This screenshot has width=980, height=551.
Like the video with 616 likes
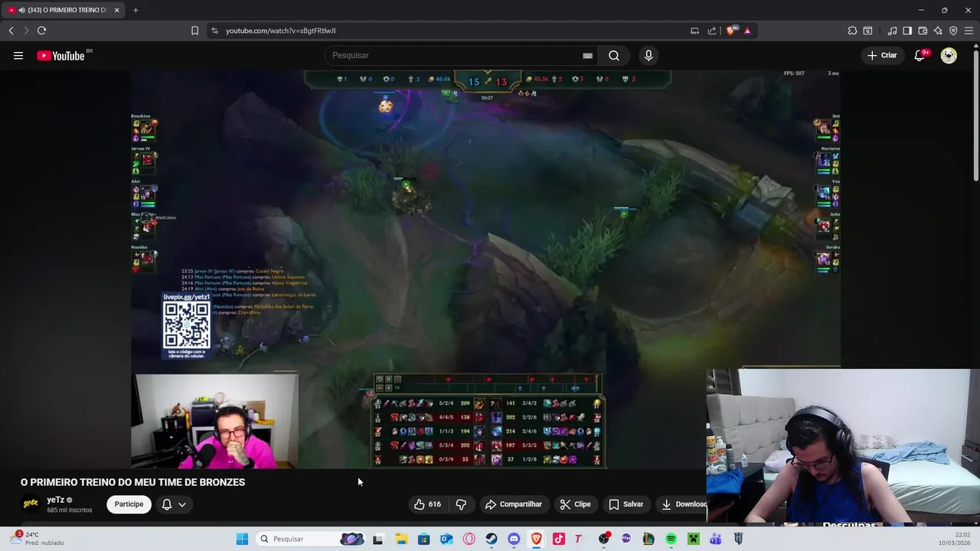[427, 504]
